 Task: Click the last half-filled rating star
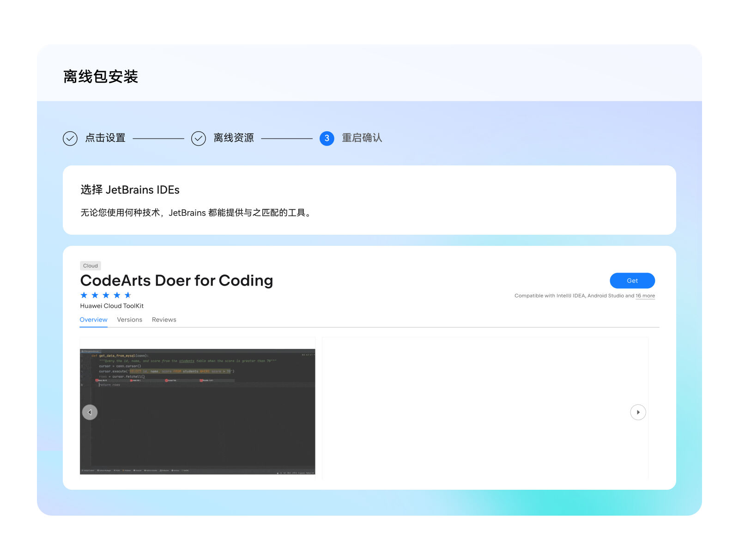point(128,295)
